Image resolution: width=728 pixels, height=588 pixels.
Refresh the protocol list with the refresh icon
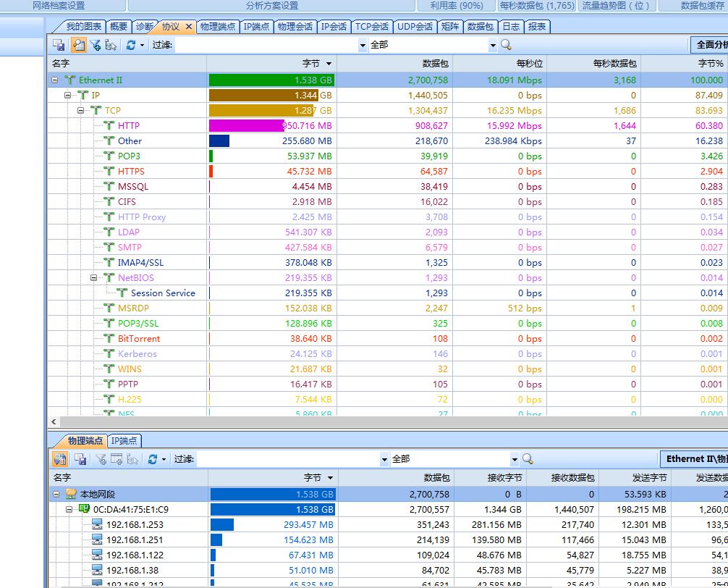(x=130, y=44)
